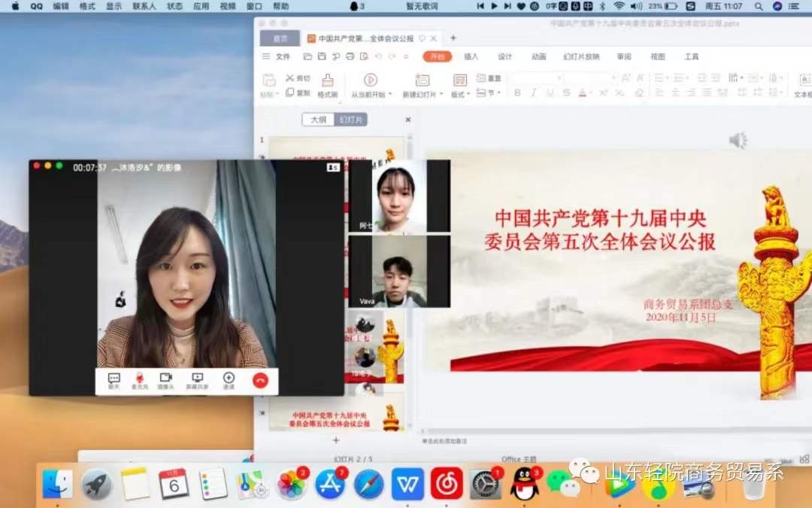Select the 格式刷 format painter
Viewport: 812px width, 508px height.
[328, 86]
